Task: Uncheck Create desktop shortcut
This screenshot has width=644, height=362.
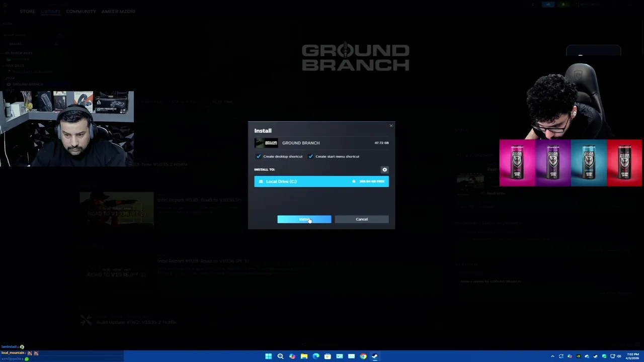Action: click(x=259, y=156)
